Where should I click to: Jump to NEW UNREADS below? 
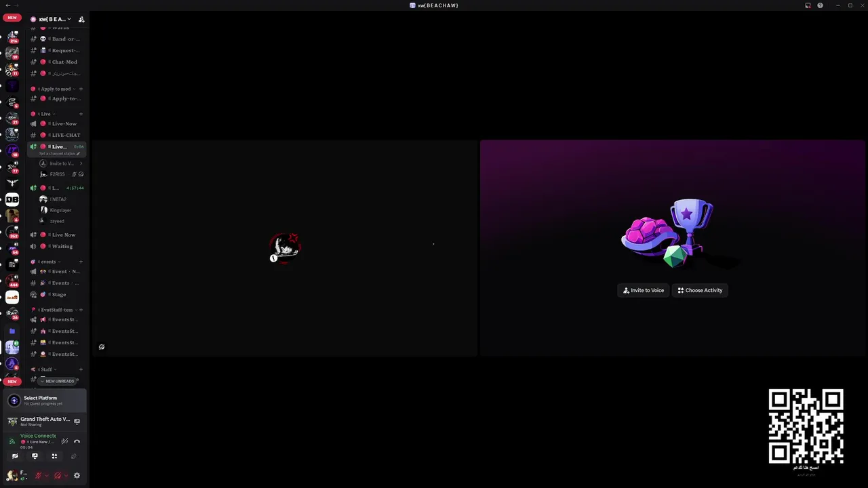click(x=56, y=381)
